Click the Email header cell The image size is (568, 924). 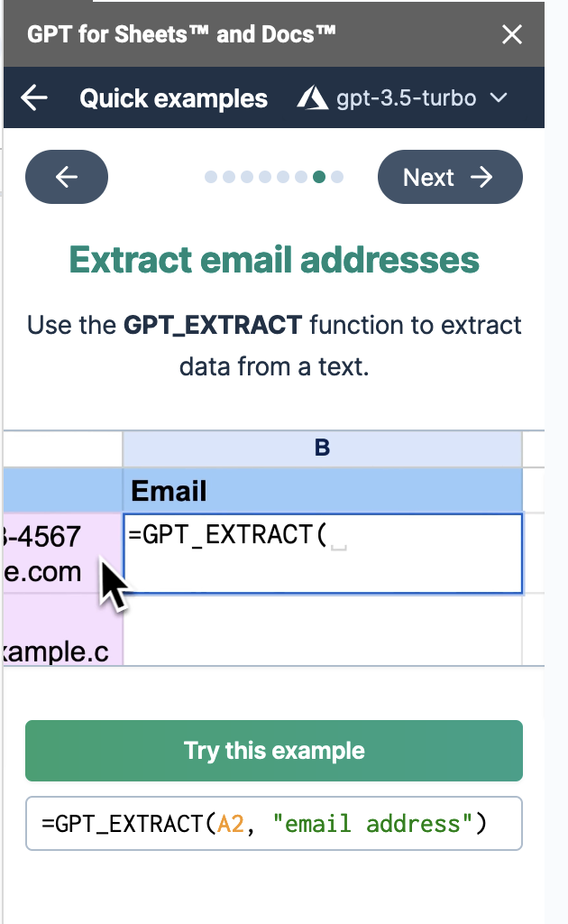tap(322, 491)
